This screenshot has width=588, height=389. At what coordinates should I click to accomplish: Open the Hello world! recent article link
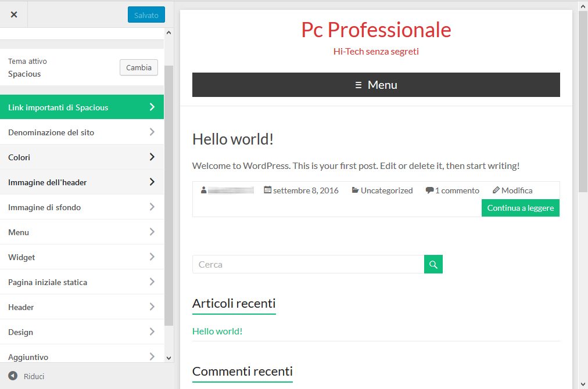point(217,331)
